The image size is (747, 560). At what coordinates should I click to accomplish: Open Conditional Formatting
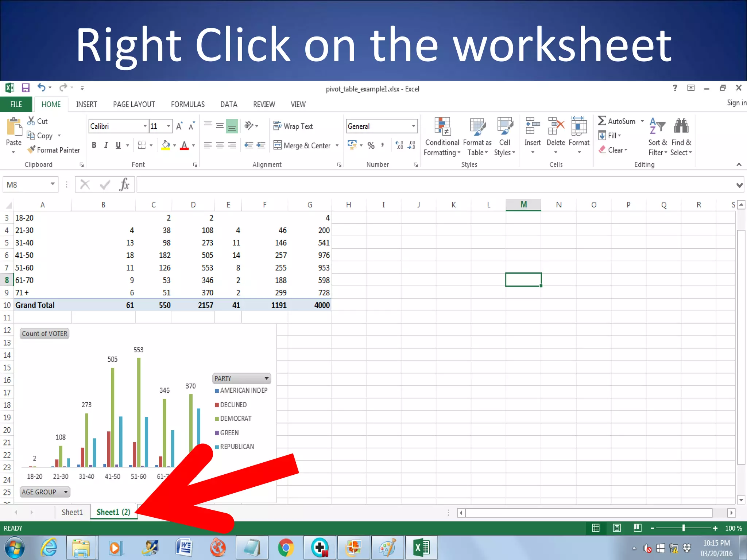(442, 137)
